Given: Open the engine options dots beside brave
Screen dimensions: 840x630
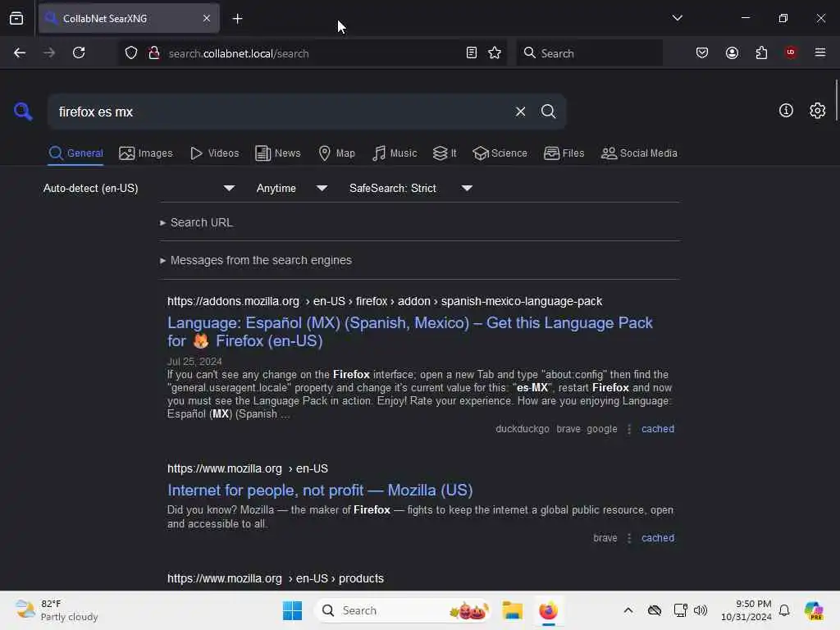Looking at the screenshot, I should coord(629,538).
